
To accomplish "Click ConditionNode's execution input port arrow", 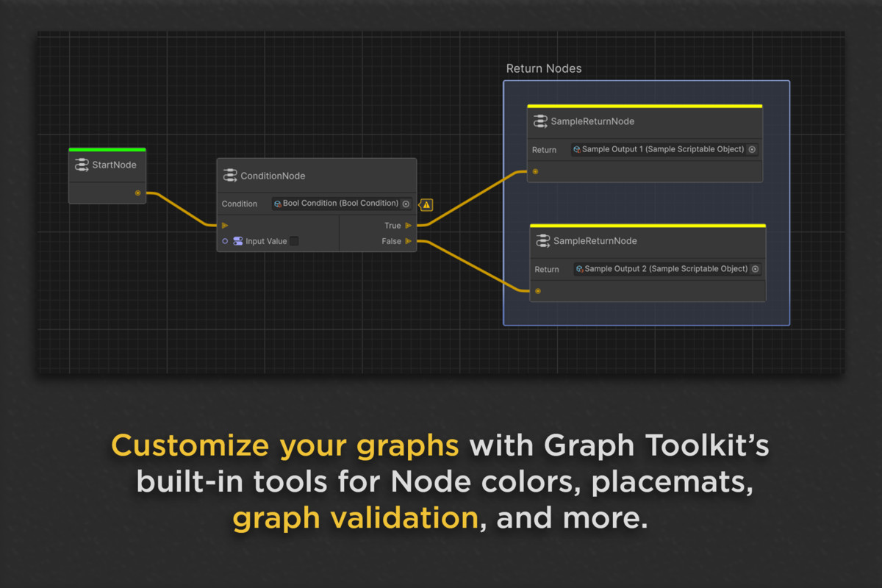I will (225, 226).
